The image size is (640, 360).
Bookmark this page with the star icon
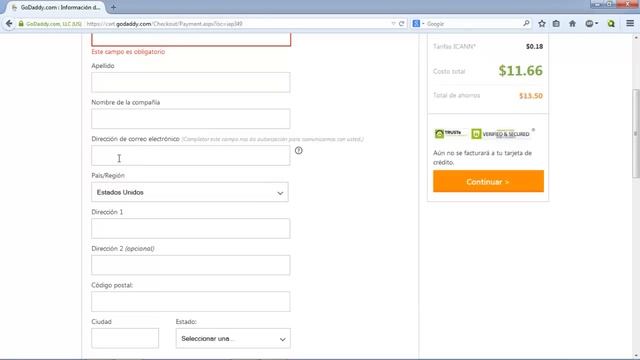[542, 24]
